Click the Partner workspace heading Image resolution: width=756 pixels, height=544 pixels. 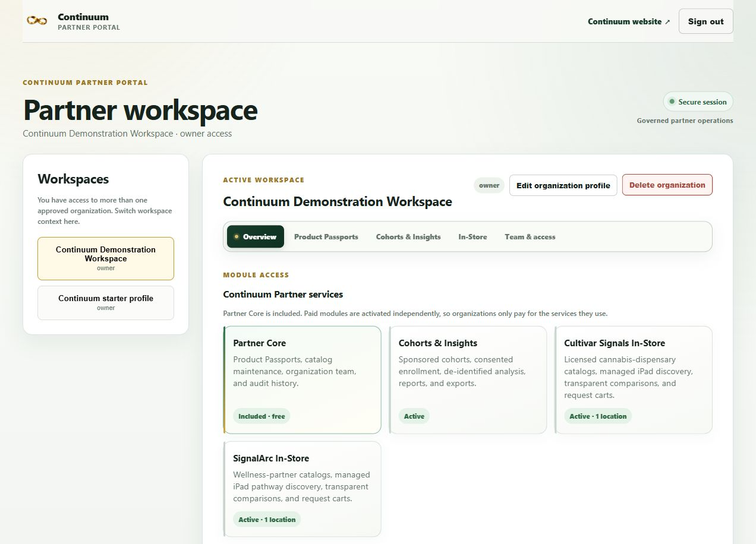pyautogui.click(x=140, y=110)
